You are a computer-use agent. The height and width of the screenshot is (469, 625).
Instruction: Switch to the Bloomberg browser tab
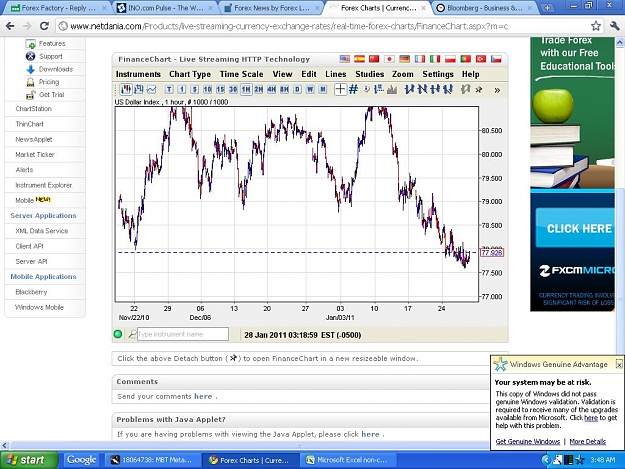click(485, 8)
